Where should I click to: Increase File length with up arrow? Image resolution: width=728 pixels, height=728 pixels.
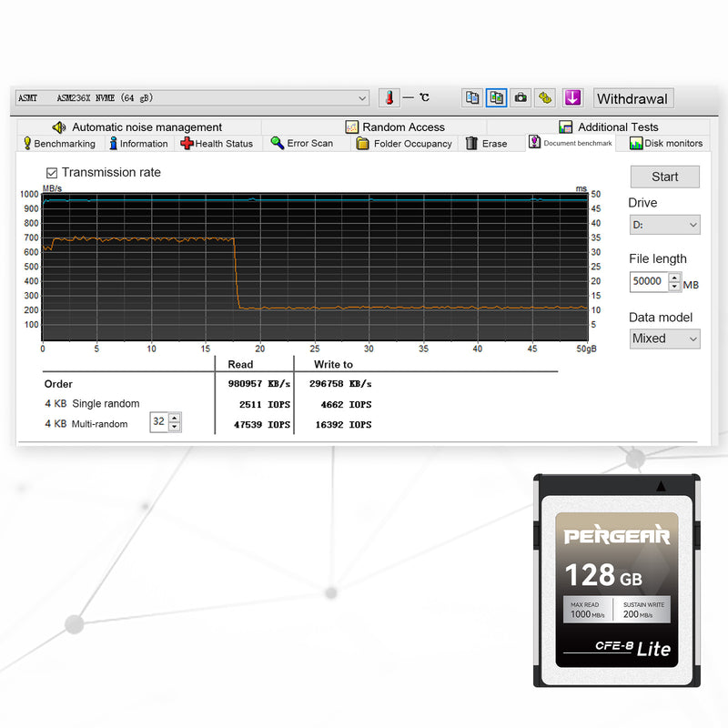674,278
